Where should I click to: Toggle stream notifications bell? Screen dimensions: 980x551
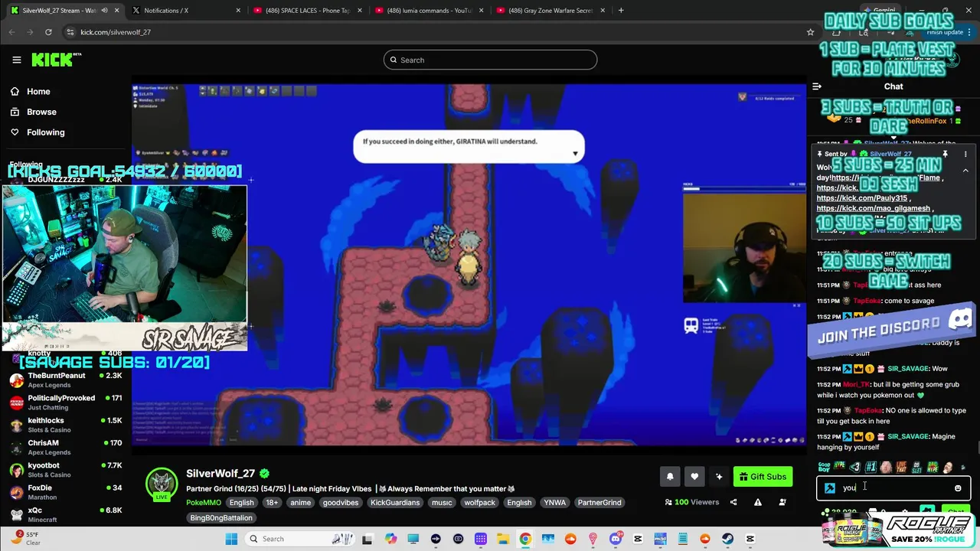point(670,477)
